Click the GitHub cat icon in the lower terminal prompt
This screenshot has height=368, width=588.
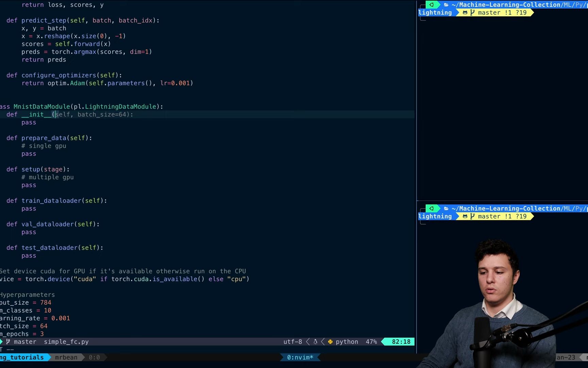465,216
